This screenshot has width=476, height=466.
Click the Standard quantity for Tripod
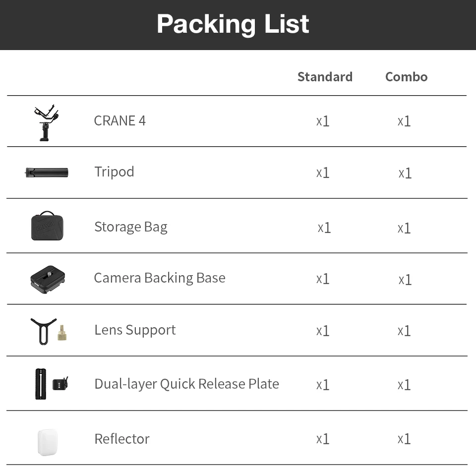[x=323, y=173]
